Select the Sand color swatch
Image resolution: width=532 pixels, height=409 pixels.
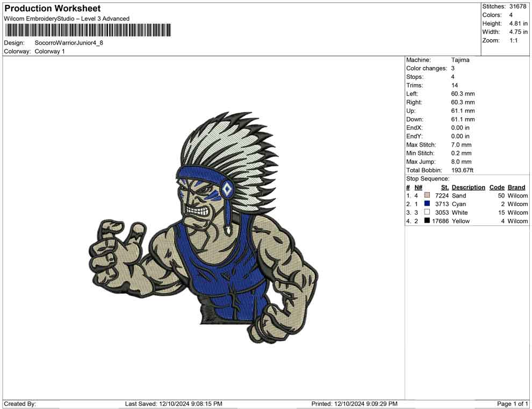point(427,195)
